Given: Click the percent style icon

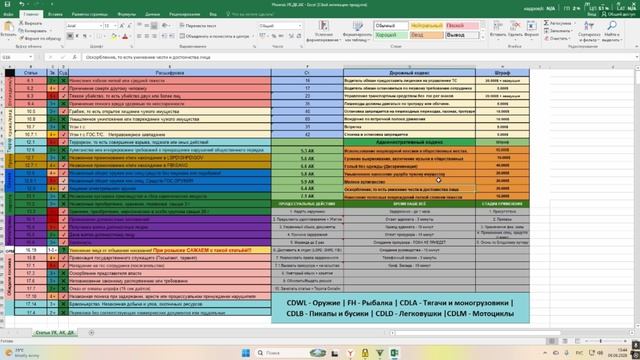Looking at the screenshot, I should (274, 36).
